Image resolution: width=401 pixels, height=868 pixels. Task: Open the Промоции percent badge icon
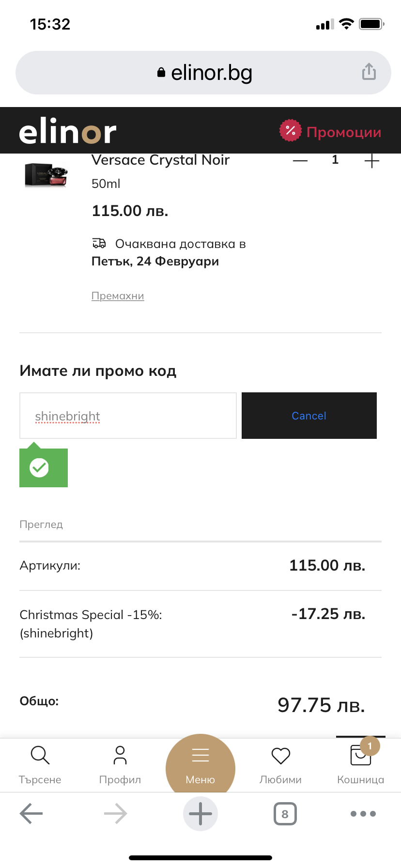(x=290, y=130)
